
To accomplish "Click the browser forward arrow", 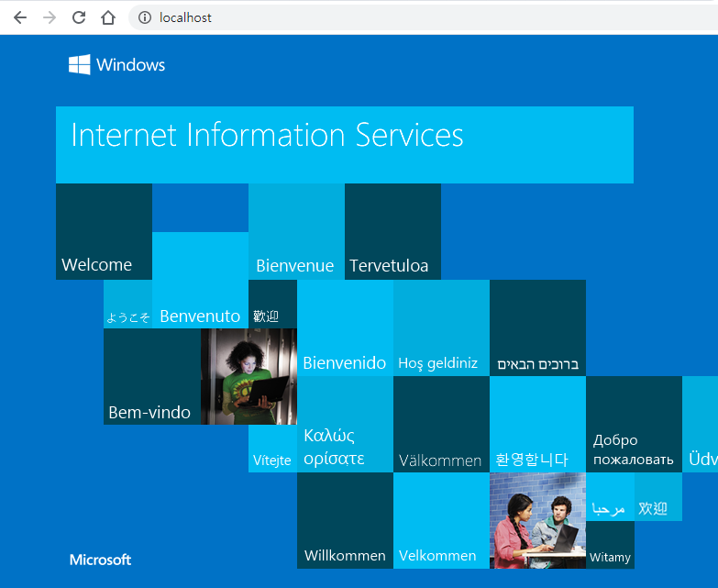I will [x=50, y=17].
